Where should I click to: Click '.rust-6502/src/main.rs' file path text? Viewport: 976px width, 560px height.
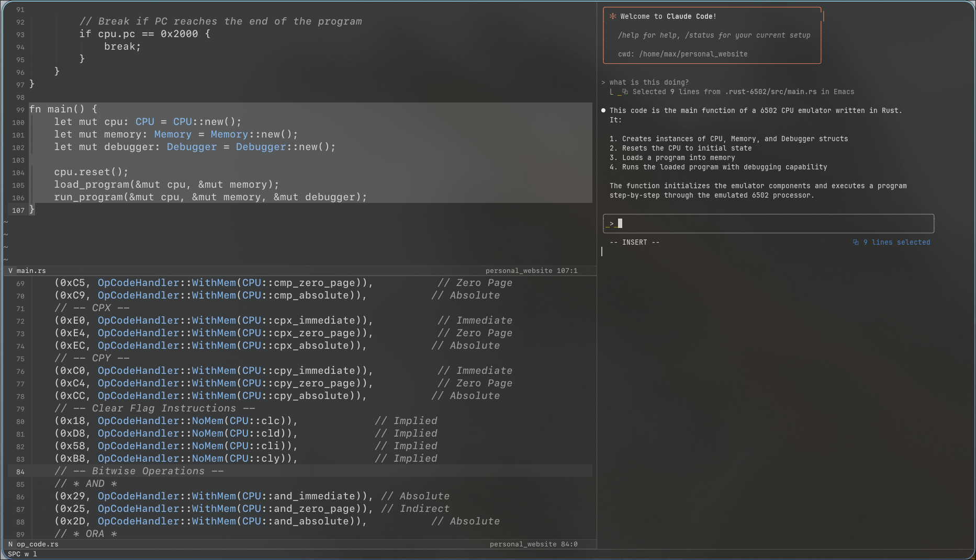(770, 92)
